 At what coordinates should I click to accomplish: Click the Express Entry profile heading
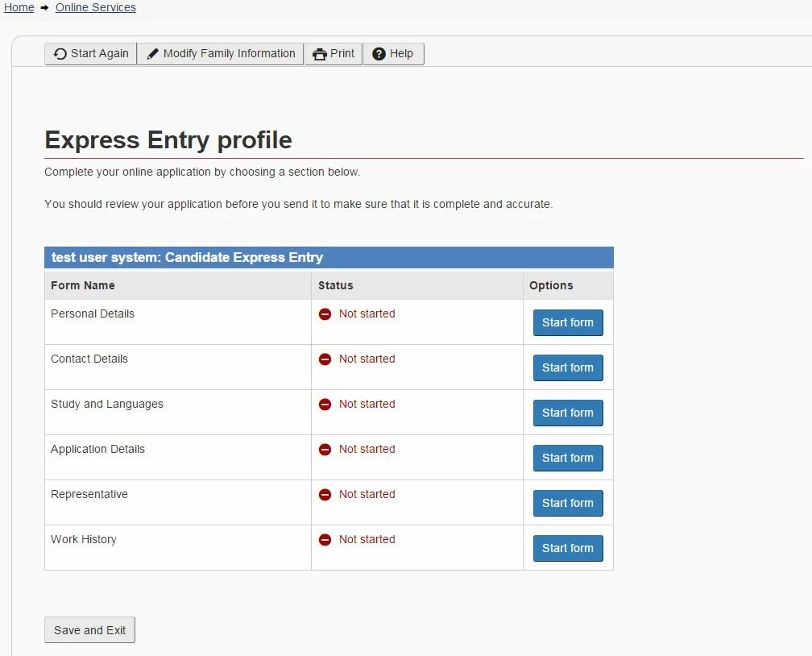[x=168, y=140]
